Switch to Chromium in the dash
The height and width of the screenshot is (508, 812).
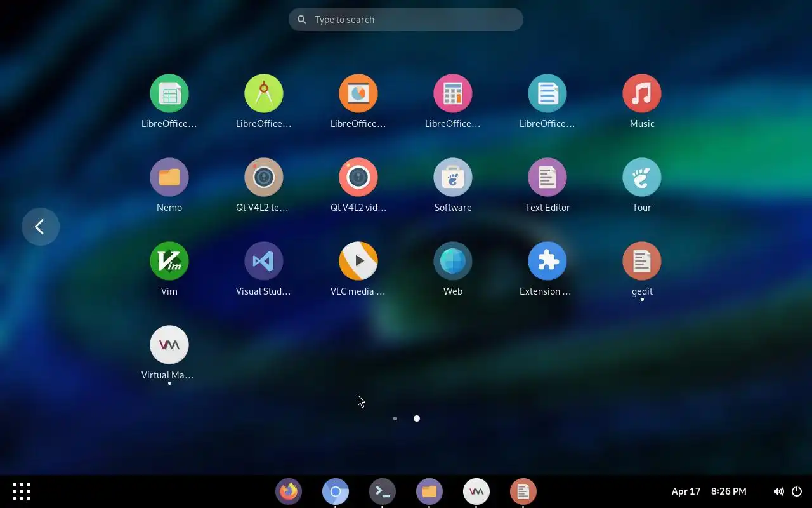tap(336, 491)
